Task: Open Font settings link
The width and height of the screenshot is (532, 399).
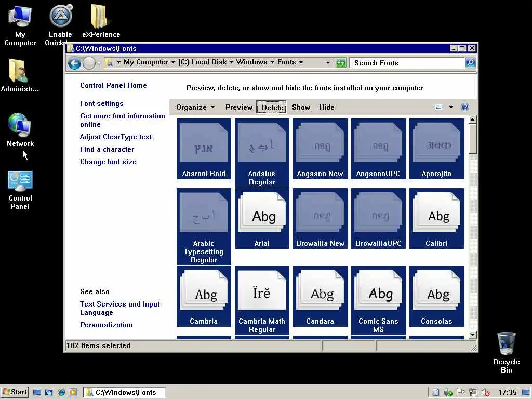Action: point(101,103)
